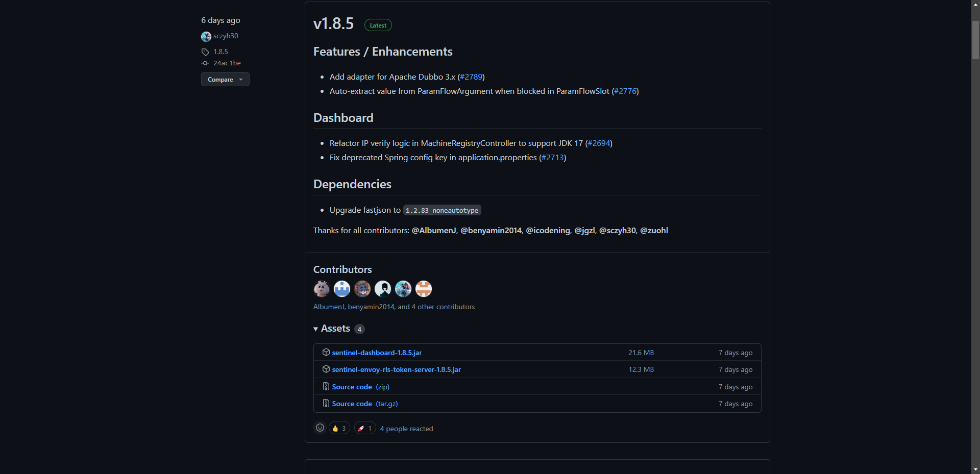Open second contributor avatar, blue pixel icon

pyautogui.click(x=342, y=289)
